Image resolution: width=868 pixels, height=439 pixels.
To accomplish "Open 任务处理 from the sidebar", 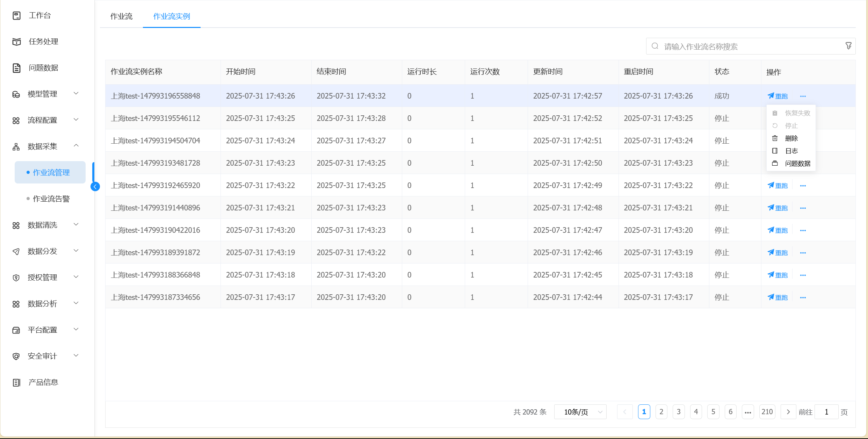I will click(43, 42).
